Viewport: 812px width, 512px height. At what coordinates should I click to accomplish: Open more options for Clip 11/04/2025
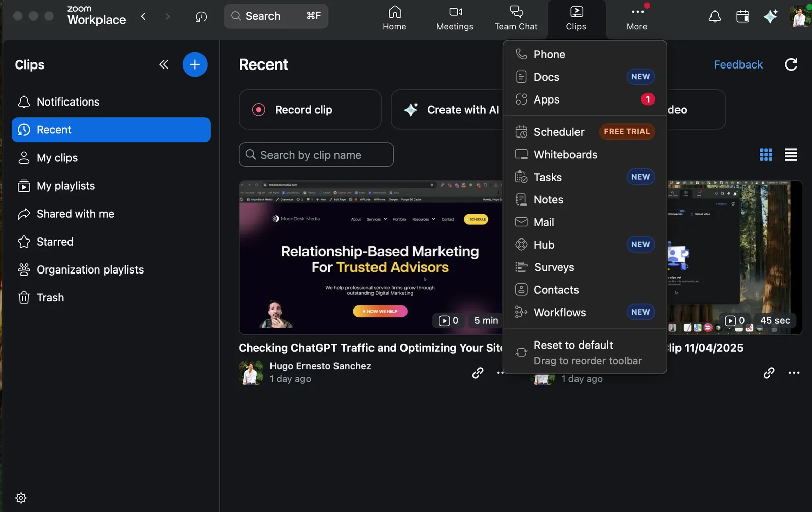click(x=794, y=373)
